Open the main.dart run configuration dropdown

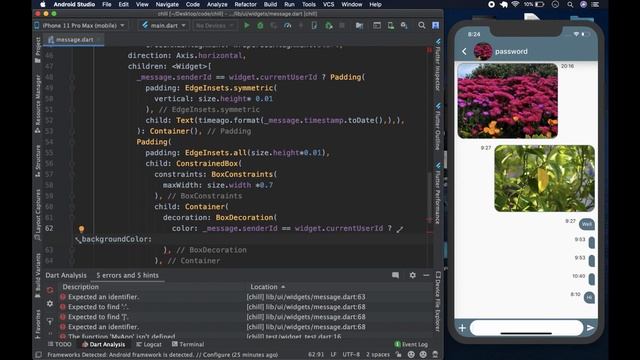164,25
